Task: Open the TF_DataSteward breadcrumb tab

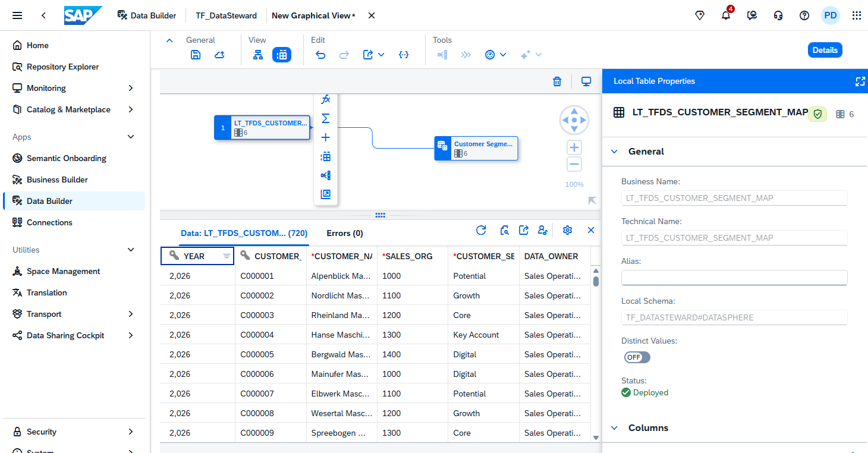Action: 227,15
